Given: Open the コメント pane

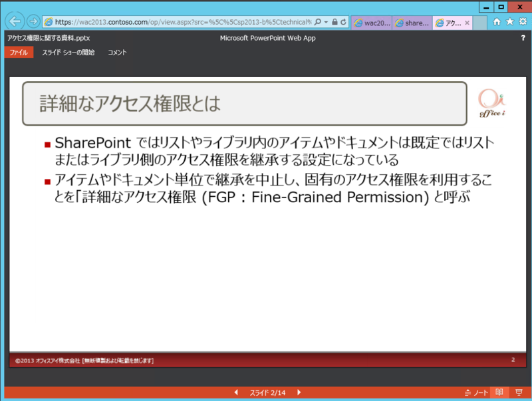Looking at the screenshot, I should coord(117,53).
